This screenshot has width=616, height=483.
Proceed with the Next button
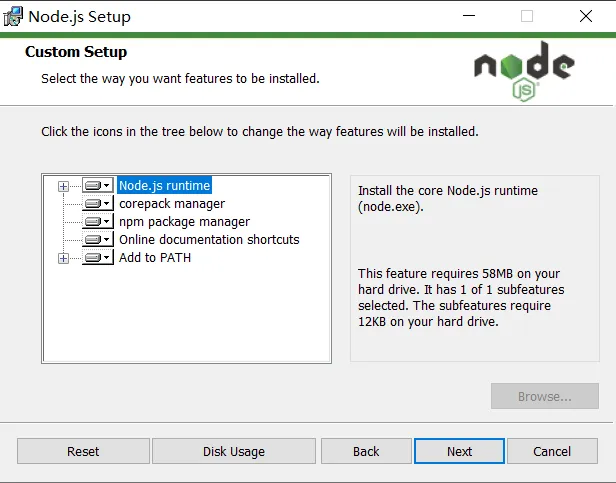click(459, 452)
